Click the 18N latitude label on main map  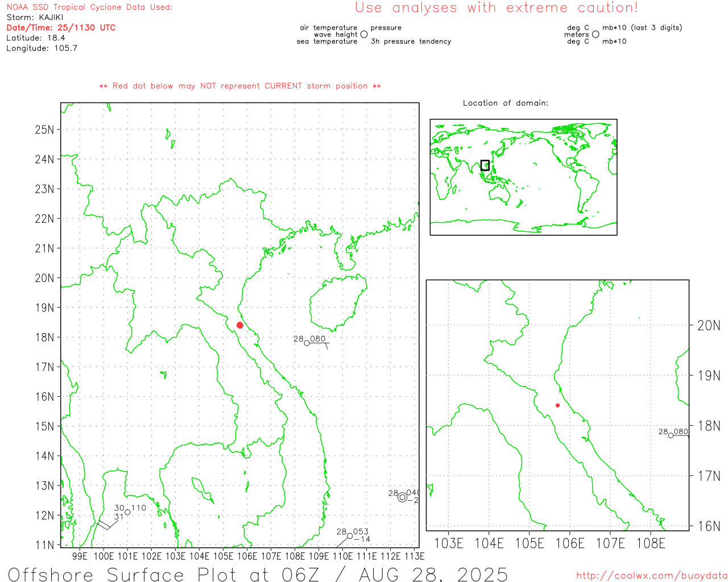44,338
